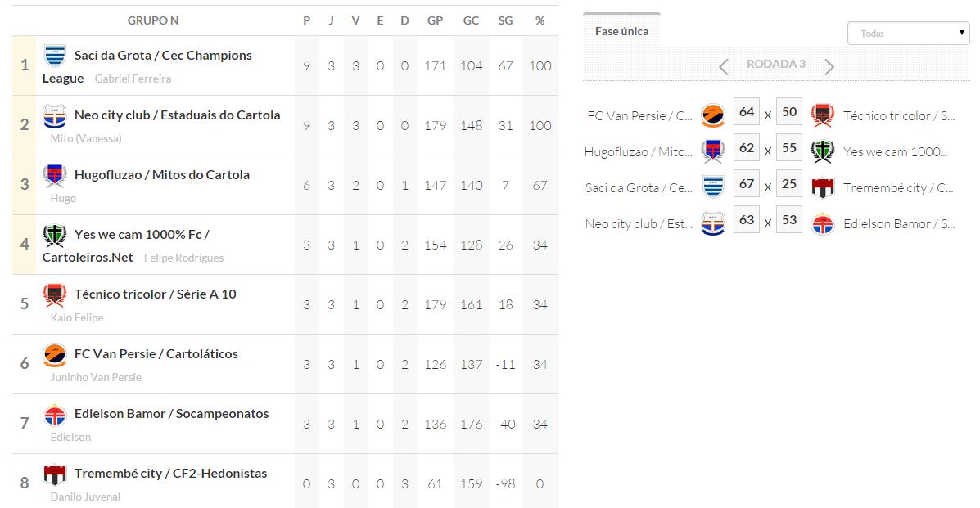Click Saci da Grota team crest in standings
This screenshot has width=980, height=508.
(55, 56)
